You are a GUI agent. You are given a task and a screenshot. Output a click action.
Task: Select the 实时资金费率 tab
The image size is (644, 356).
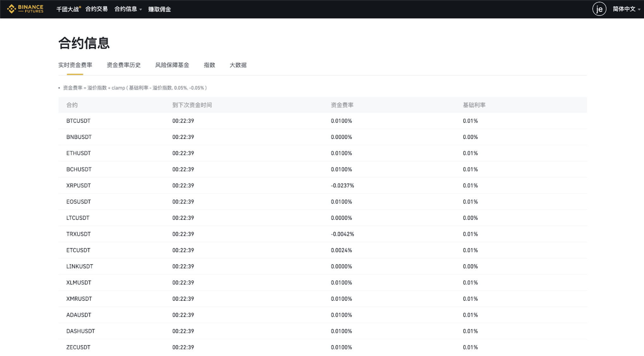pos(75,65)
